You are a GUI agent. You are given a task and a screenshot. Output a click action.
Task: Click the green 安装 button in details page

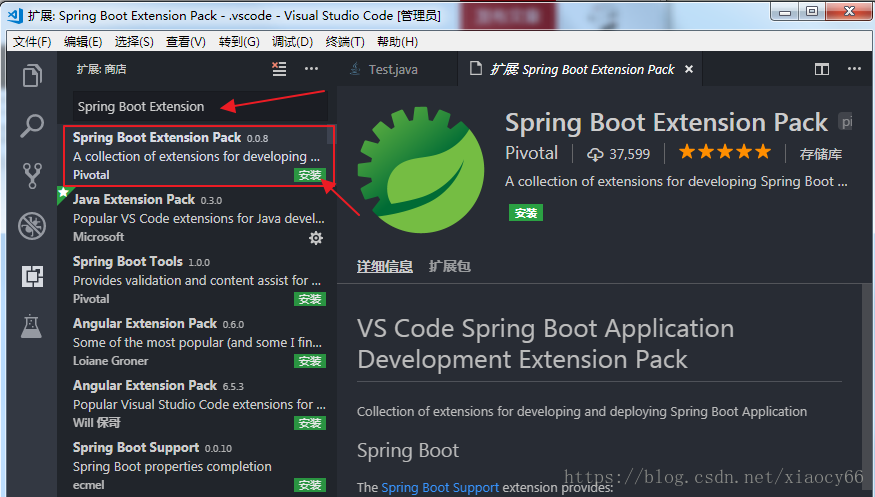pos(526,213)
